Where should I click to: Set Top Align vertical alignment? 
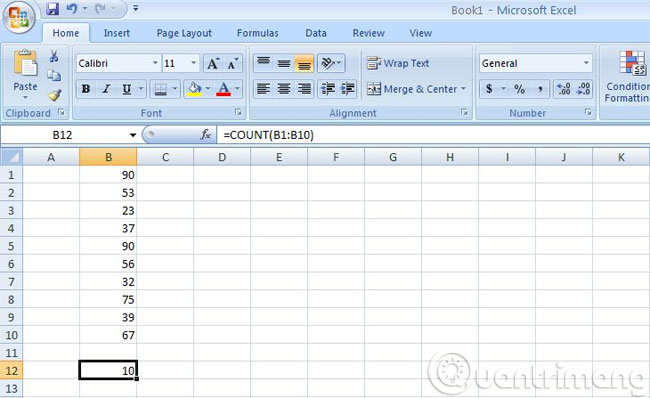pyautogui.click(x=264, y=63)
